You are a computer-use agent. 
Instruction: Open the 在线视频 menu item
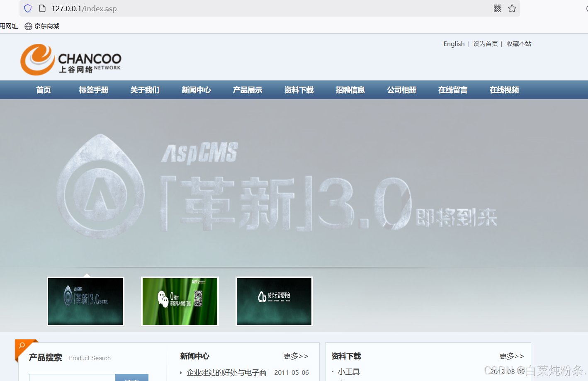click(504, 90)
